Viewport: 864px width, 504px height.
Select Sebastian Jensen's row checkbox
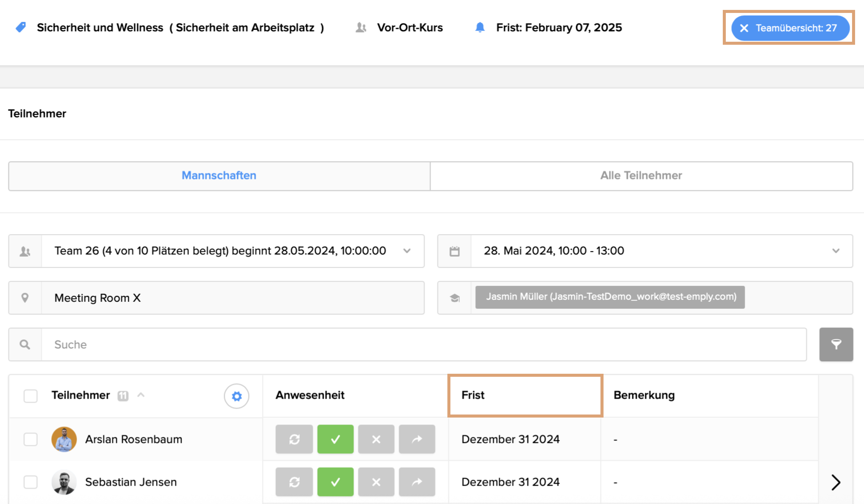tap(31, 482)
